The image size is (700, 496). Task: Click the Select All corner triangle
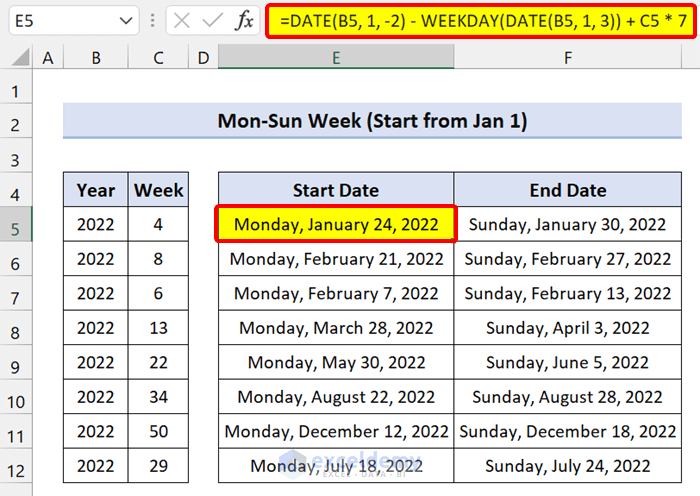17,59
